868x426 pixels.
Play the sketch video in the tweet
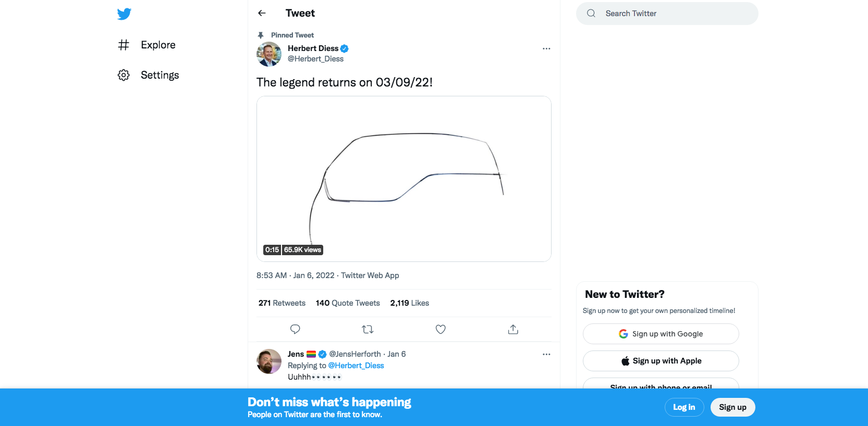(404, 179)
